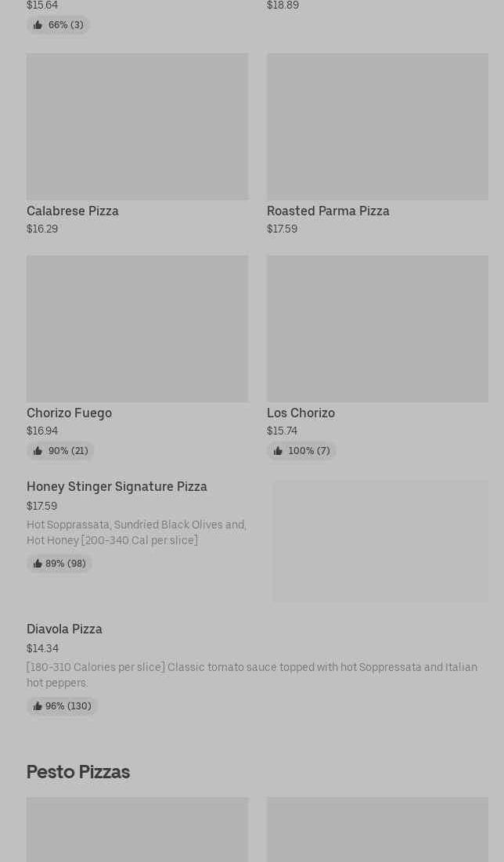Click the Roasted Parma Pizza title
Screen dimensions: 504x862
tap(328, 211)
